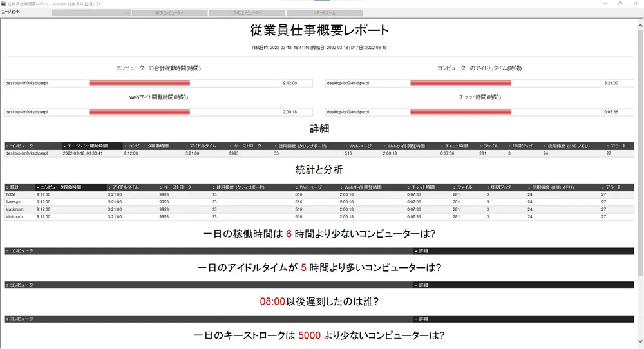Screen dimensions: 644x349
Task: Sort statistics table by チャット時間 header
Action: [429, 187]
